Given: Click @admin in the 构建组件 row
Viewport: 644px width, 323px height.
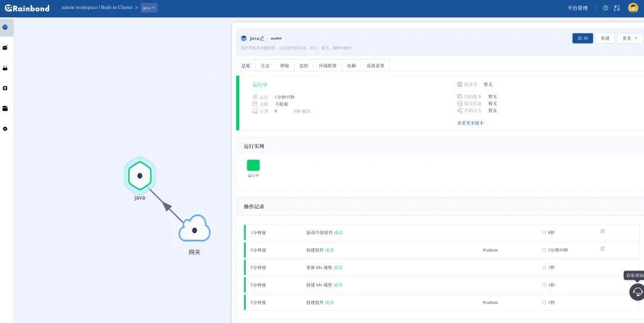Looking at the screenshot, I should [x=490, y=250].
